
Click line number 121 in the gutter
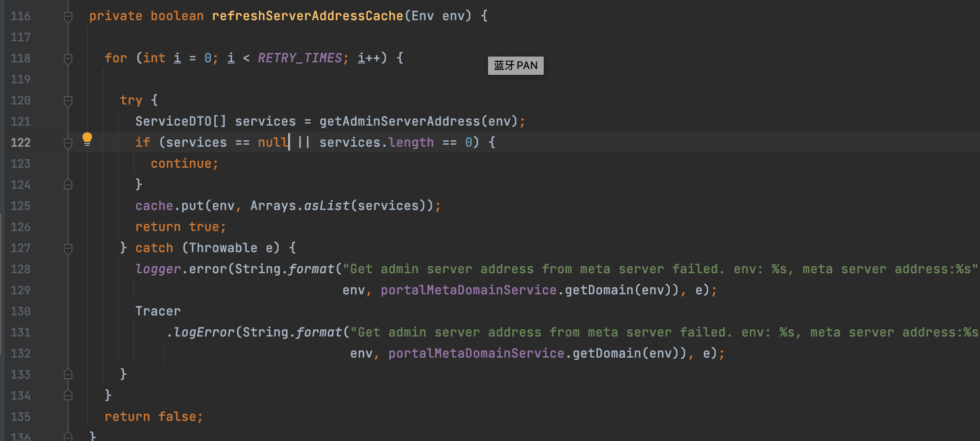(x=21, y=122)
